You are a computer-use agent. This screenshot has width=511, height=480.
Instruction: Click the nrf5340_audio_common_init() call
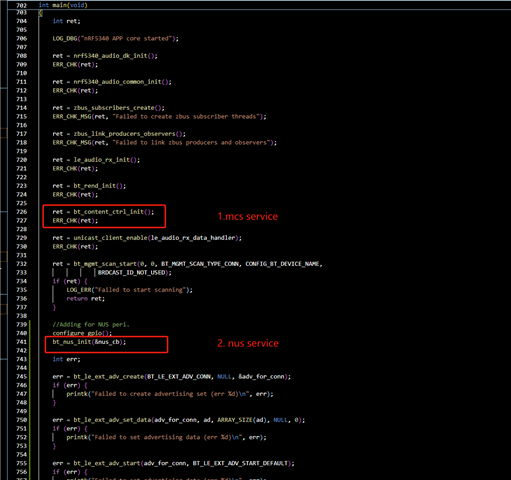[122, 82]
